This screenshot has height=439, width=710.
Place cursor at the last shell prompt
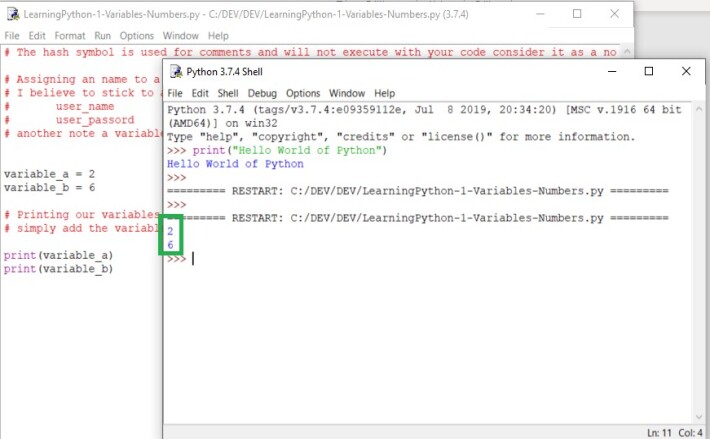pyautogui.click(x=193, y=259)
